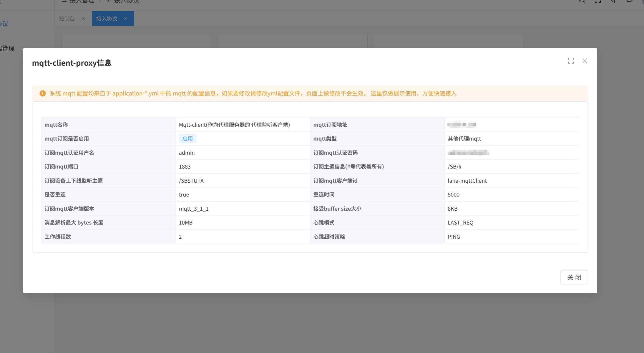Click the yellow mqtt configuration alert text

253,93
